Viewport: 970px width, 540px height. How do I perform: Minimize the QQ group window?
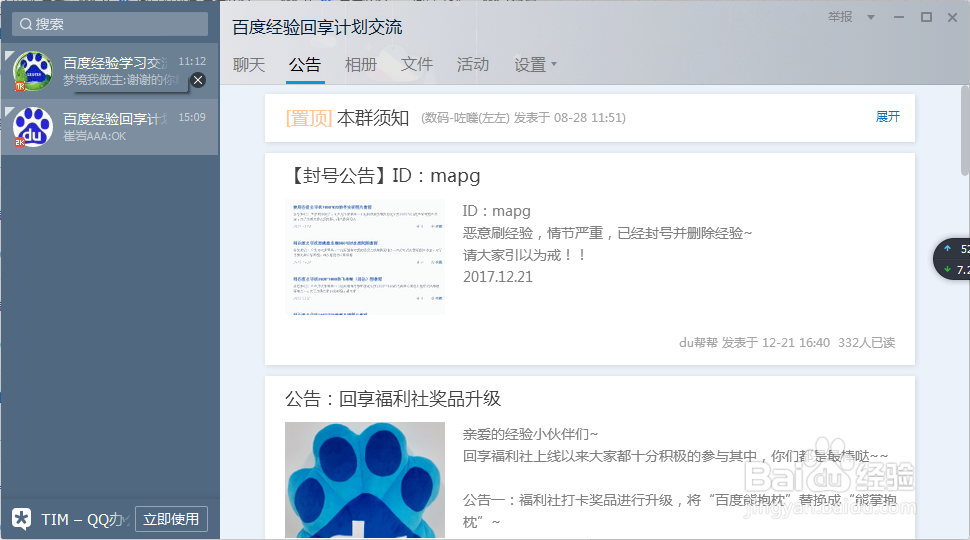click(x=899, y=17)
